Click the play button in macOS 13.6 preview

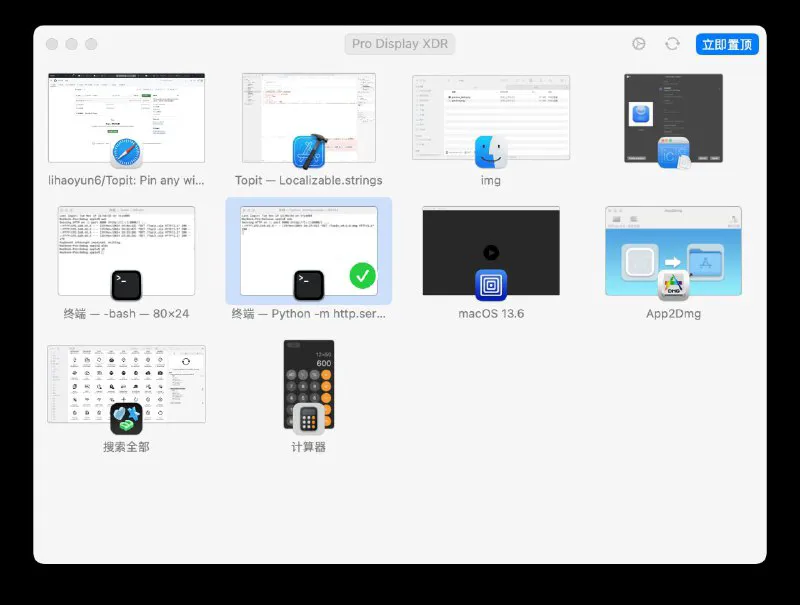491,253
